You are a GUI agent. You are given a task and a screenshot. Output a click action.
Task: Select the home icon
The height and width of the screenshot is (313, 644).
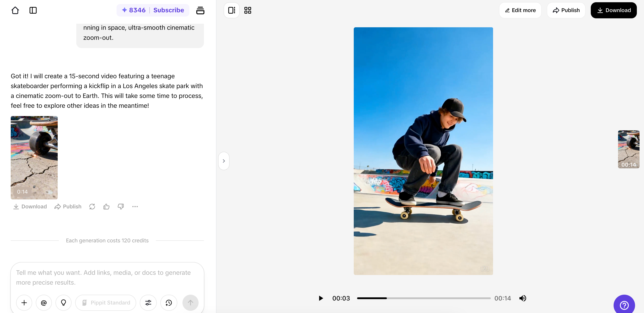coord(15,10)
